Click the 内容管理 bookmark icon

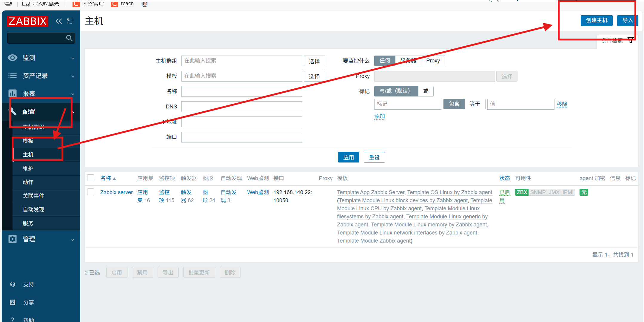(76, 4)
